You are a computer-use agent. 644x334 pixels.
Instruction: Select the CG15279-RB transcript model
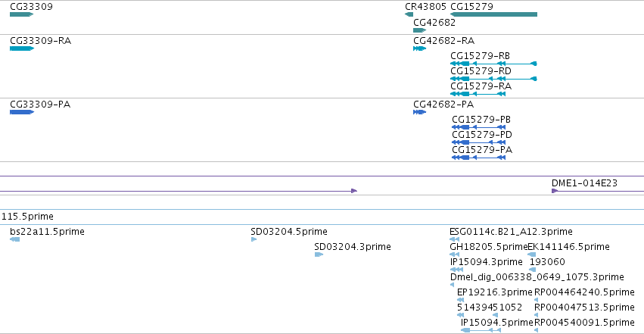pyautogui.click(x=493, y=64)
